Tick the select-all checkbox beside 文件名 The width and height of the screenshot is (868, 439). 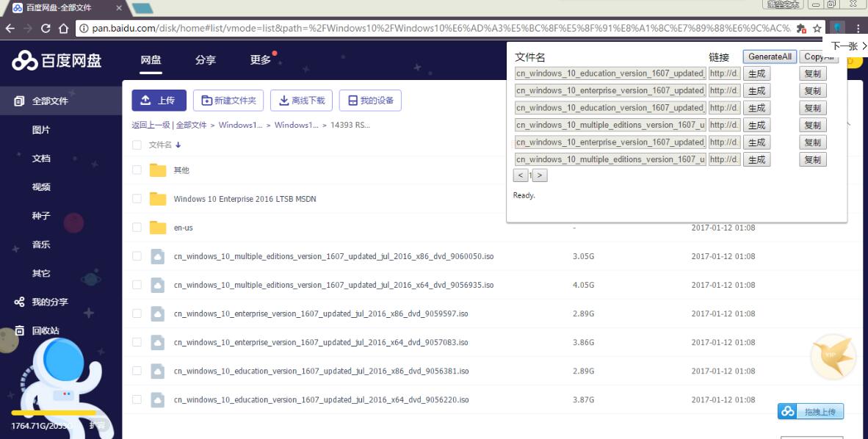click(137, 145)
